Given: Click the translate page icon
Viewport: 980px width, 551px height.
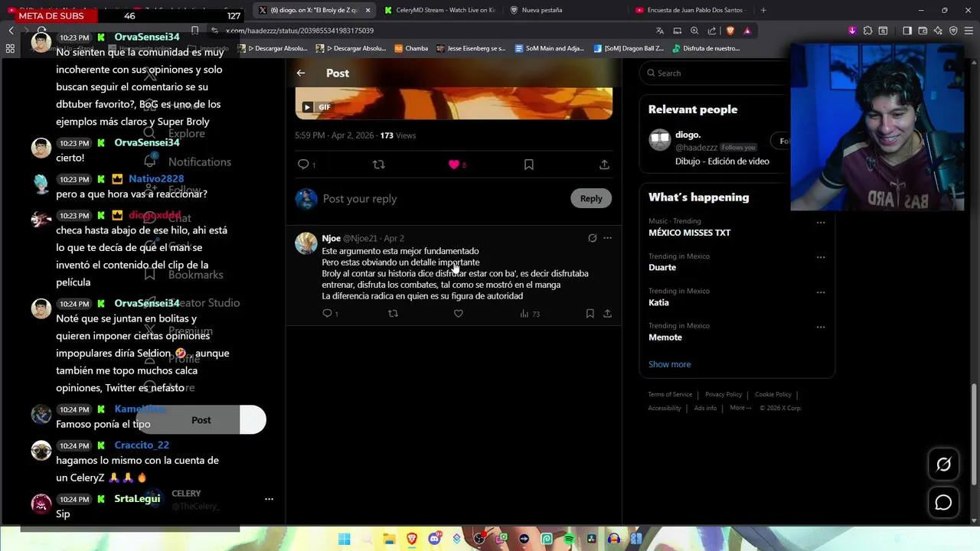Looking at the screenshot, I should pyautogui.click(x=660, y=31).
